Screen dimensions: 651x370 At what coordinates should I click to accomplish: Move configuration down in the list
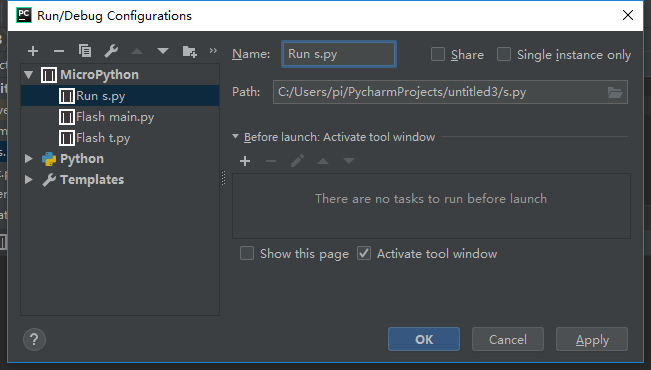point(163,51)
